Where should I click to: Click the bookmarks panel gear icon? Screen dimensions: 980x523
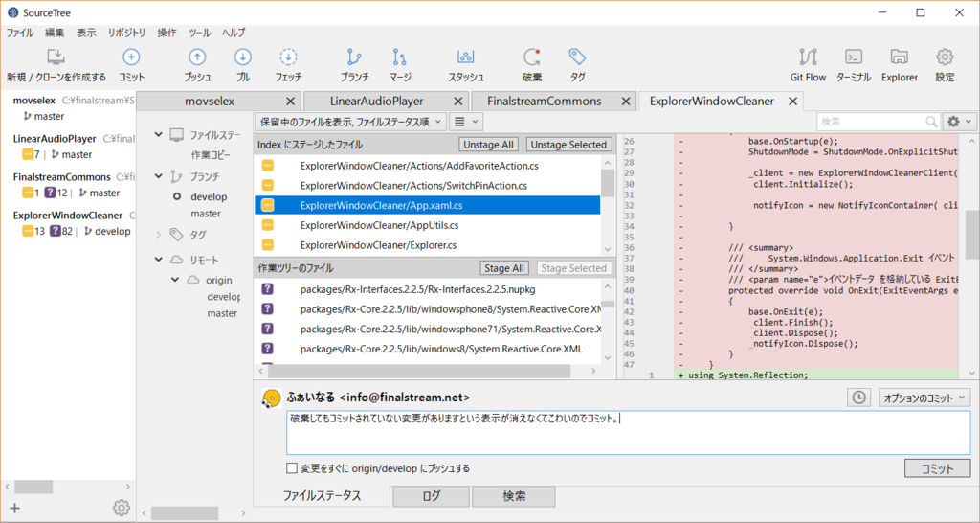(x=122, y=508)
